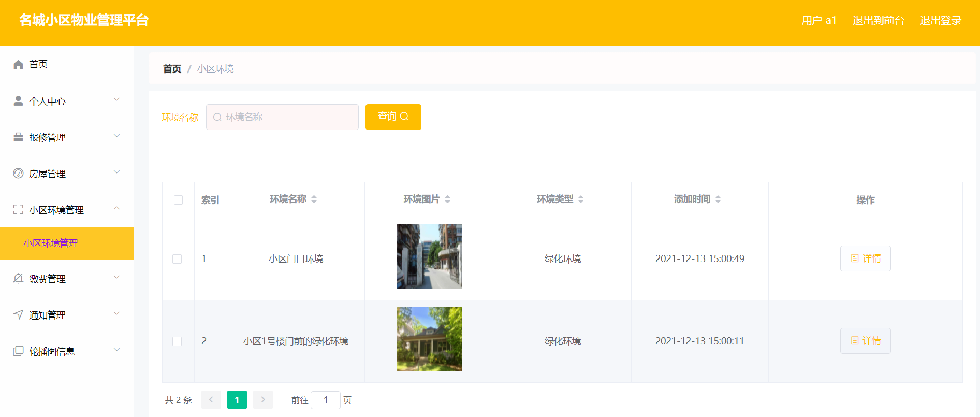The width and height of the screenshot is (980, 417).
Task: Check the box for 小区1号楼门前的绿化环境 row
Action: pos(177,341)
